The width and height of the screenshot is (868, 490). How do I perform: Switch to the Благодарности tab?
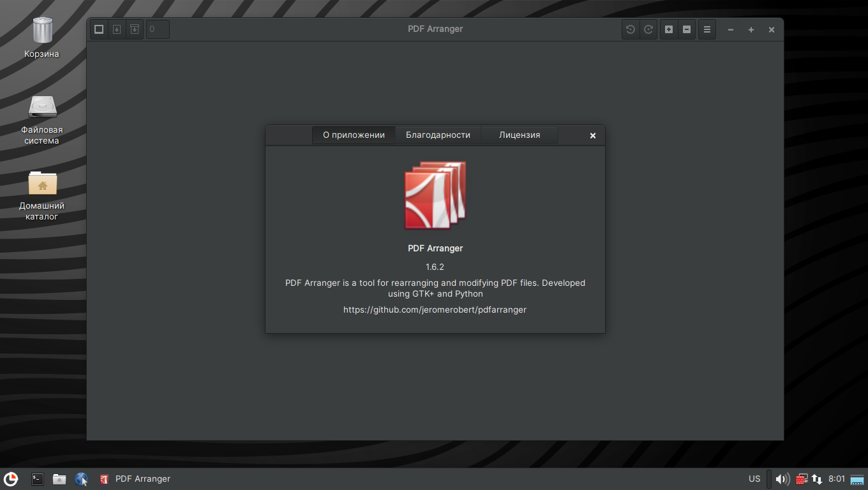pyautogui.click(x=438, y=135)
